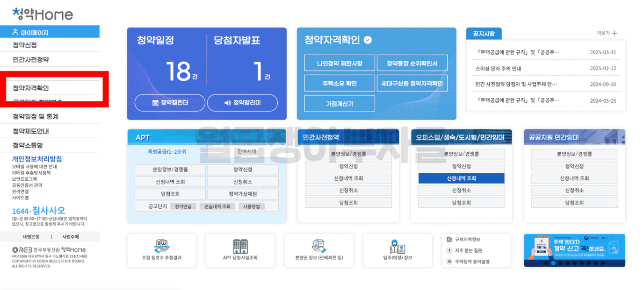The width and height of the screenshot is (644, 290).
Task: Switch to the 공지사항 tab
Action: (x=484, y=34)
